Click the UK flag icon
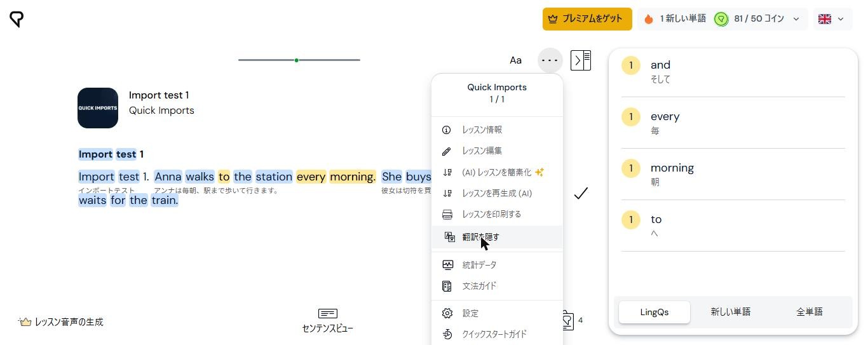The width and height of the screenshot is (868, 345). [x=825, y=19]
